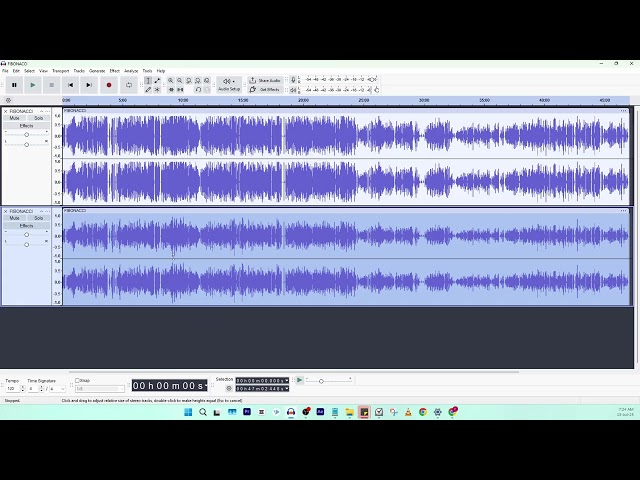Open the time signature denominator dropdown
Viewport: 640px width, 480px height.
click(57, 389)
